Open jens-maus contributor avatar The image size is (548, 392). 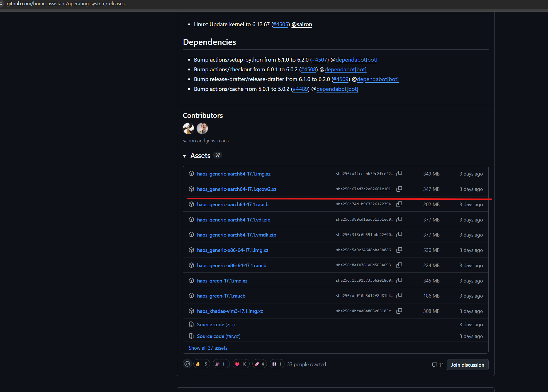(x=202, y=128)
